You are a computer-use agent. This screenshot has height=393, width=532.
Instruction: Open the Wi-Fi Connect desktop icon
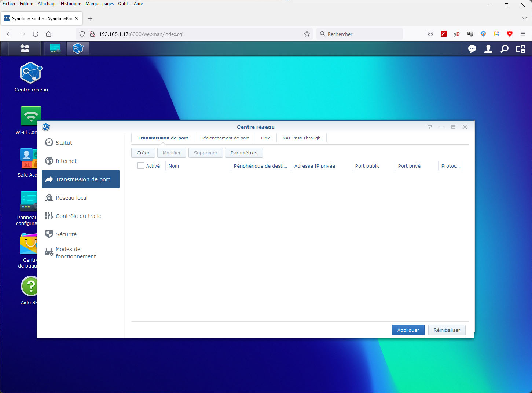pos(31,117)
